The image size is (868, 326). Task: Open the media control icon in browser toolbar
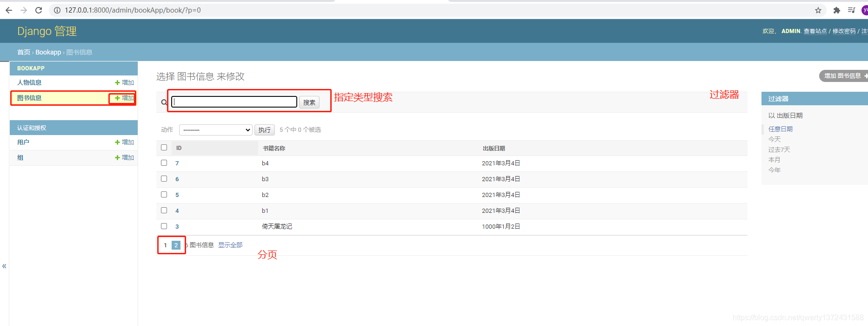coord(851,10)
